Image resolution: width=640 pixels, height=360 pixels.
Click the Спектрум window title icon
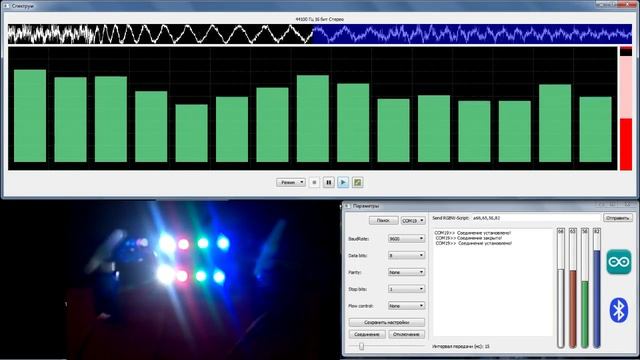(x=7, y=6)
